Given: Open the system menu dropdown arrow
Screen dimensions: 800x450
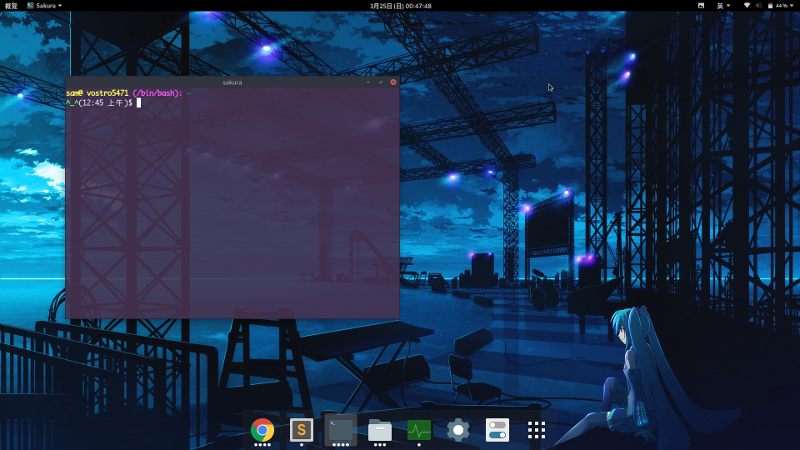Looking at the screenshot, I should 794,6.
